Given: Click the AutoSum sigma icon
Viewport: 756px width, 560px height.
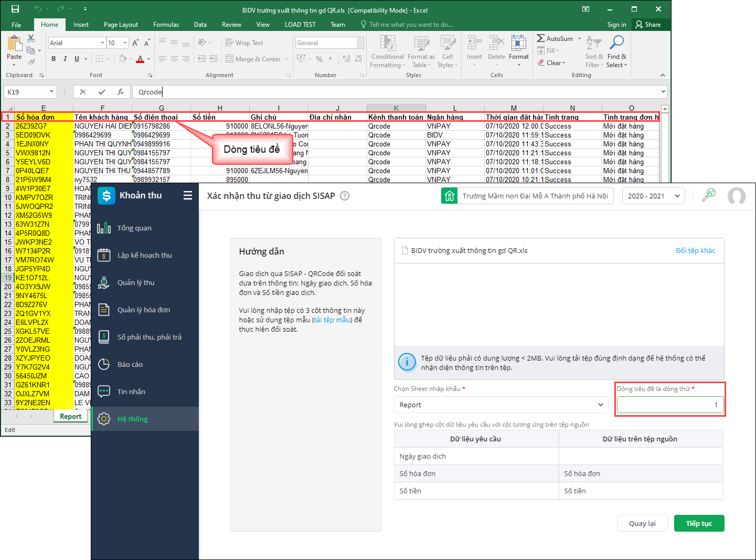Looking at the screenshot, I should (x=541, y=38).
